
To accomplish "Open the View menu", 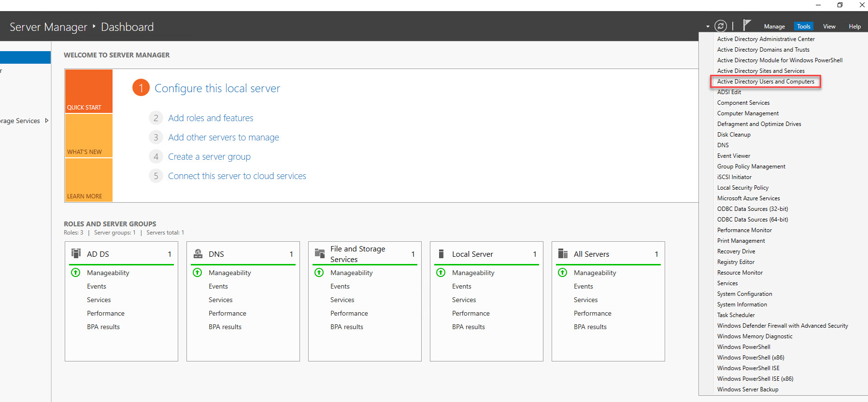I will [829, 27].
